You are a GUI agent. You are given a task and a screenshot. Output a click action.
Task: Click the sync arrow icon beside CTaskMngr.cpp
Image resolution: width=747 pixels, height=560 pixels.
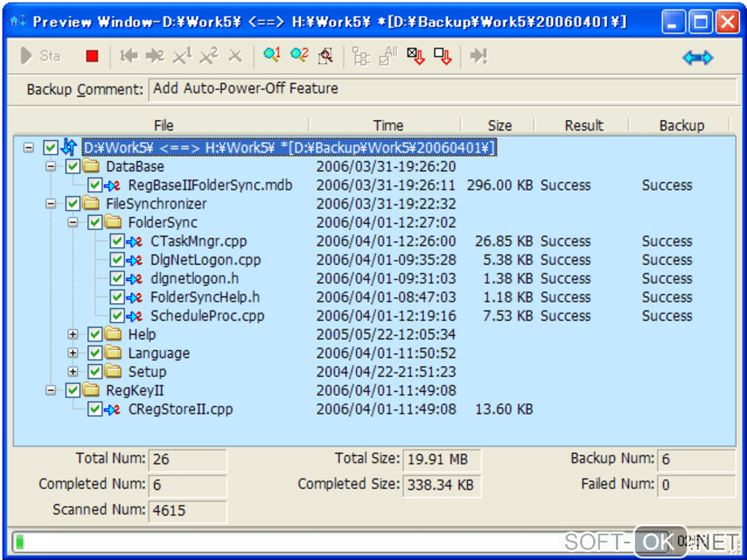pyautogui.click(x=134, y=241)
